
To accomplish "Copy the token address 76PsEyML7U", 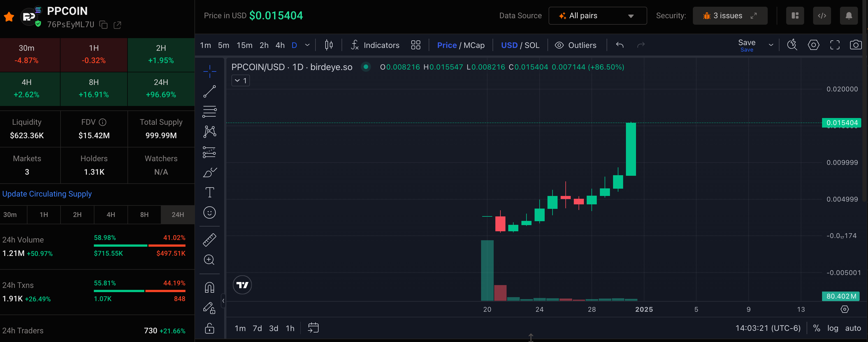I will (x=103, y=25).
